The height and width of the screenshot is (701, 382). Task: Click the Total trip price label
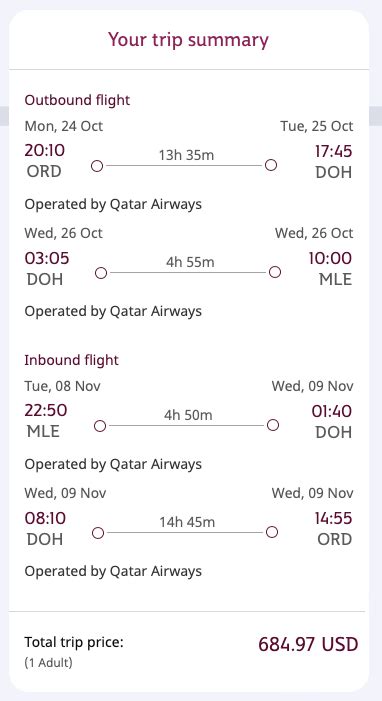point(74,642)
